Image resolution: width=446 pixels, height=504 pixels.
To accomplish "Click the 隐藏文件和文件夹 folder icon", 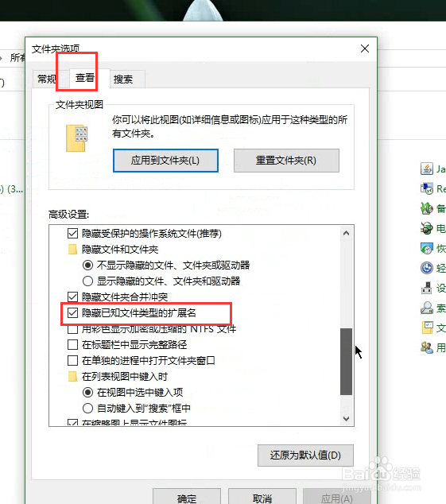I will (72, 249).
